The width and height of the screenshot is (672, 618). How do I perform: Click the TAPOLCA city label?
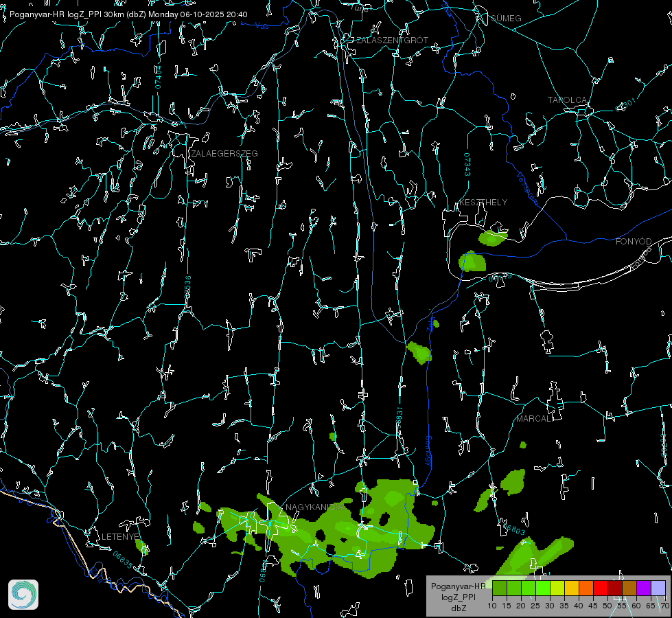click(567, 100)
